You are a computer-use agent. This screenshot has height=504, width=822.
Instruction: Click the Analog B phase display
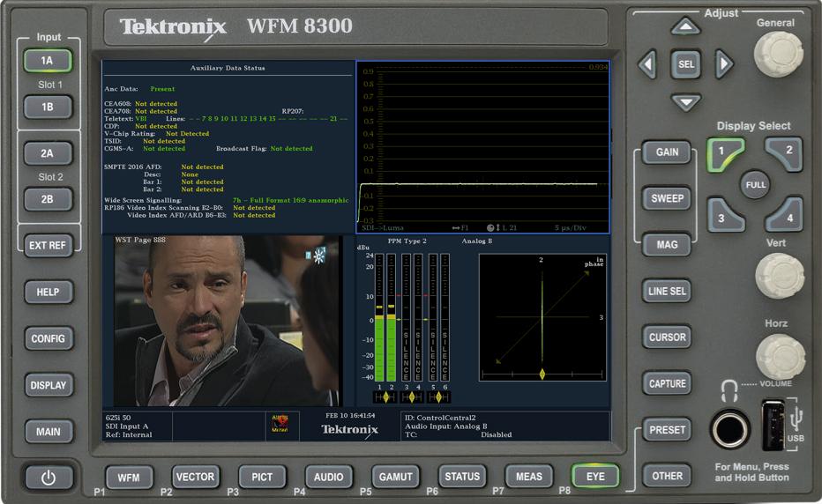[542, 317]
